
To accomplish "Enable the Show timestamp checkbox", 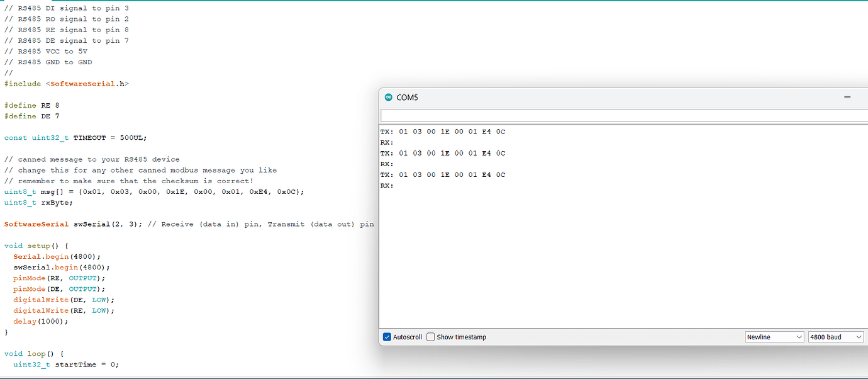I will point(431,337).
